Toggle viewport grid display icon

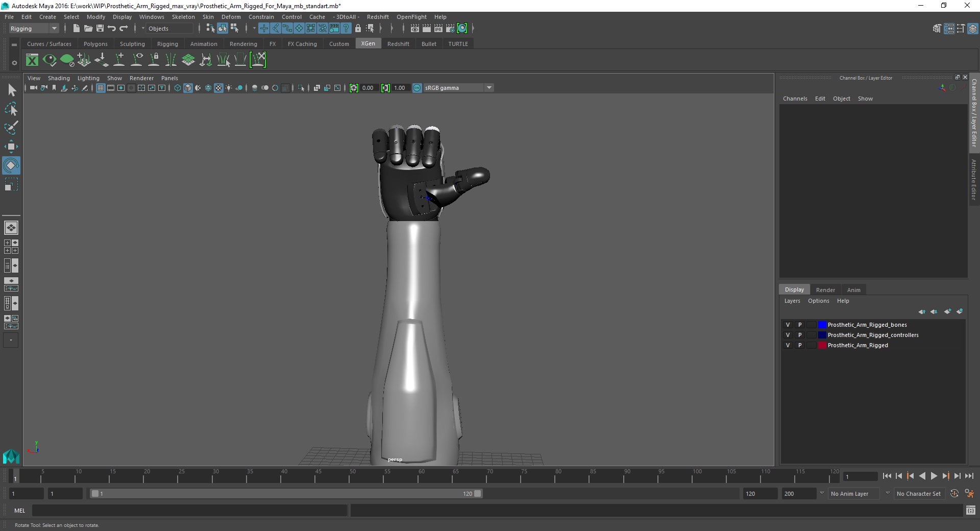pyautogui.click(x=101, y=88)
